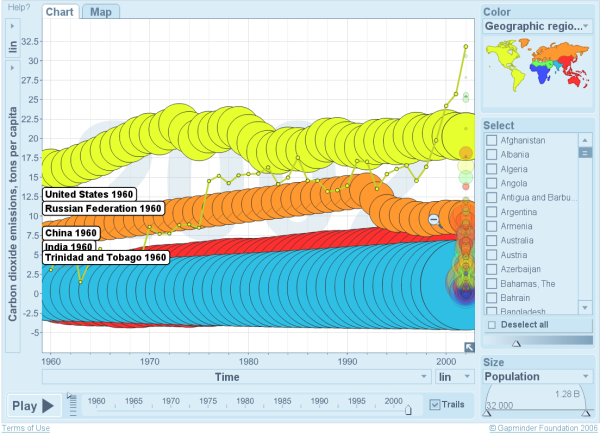Click the zoom magnifier icon on the chart
The height and width of the screenshot is (433, 600).
tap(434, 219)
